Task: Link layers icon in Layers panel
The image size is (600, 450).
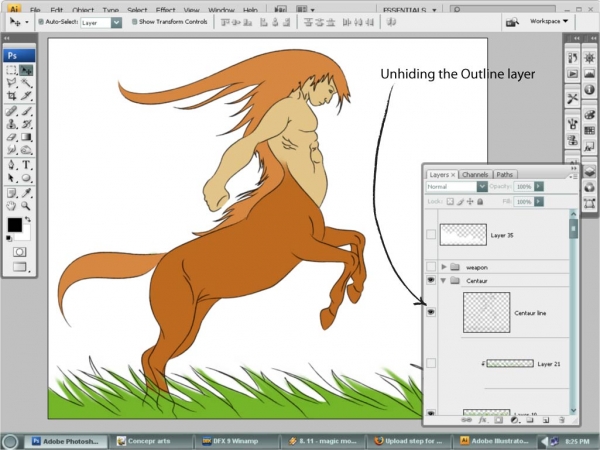Action: pos(466,420)
